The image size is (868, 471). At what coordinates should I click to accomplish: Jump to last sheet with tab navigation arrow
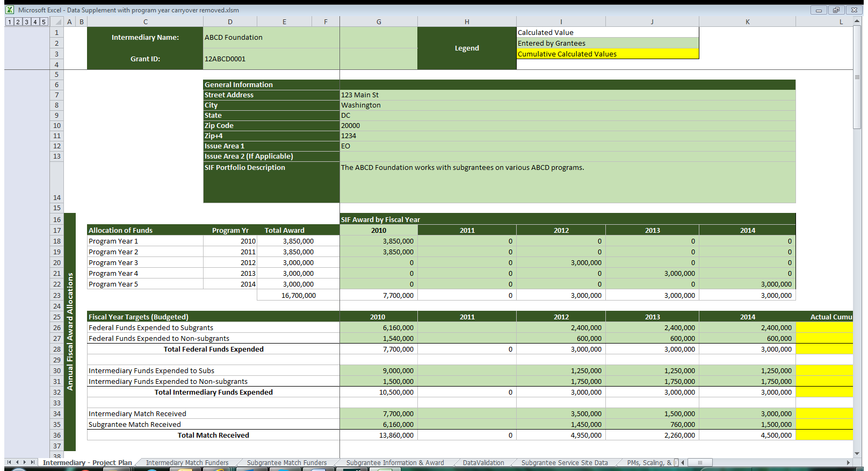33,462
